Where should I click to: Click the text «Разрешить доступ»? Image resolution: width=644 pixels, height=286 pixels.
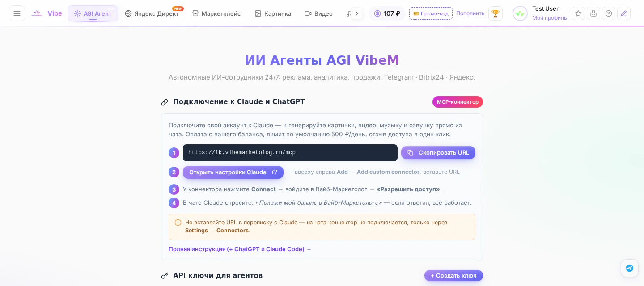[408, 189]
